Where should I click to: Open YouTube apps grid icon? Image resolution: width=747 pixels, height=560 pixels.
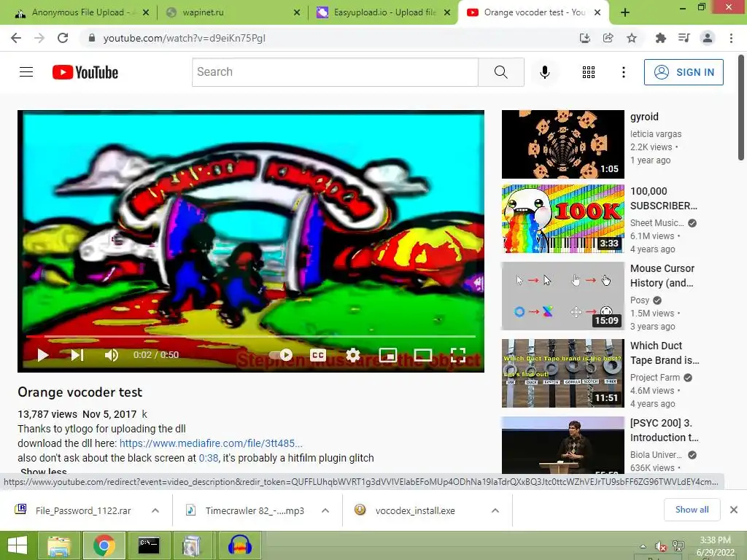coord(589,72)
